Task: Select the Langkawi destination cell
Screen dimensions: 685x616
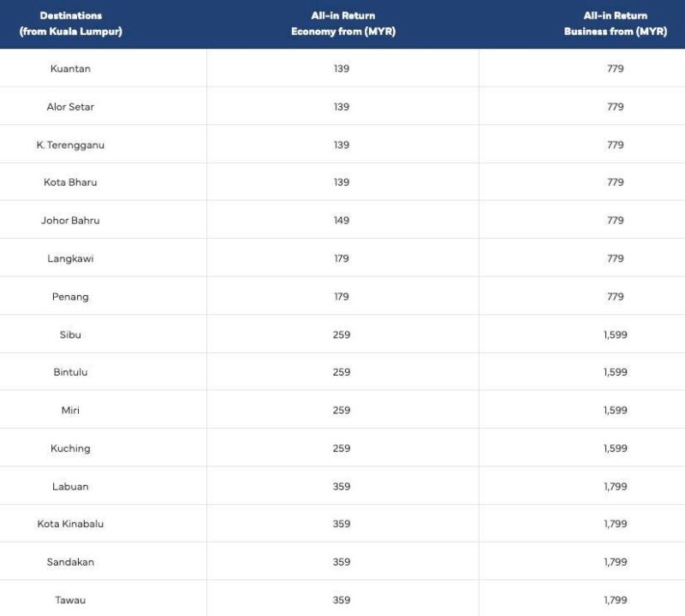Action: tap(70, 258)
